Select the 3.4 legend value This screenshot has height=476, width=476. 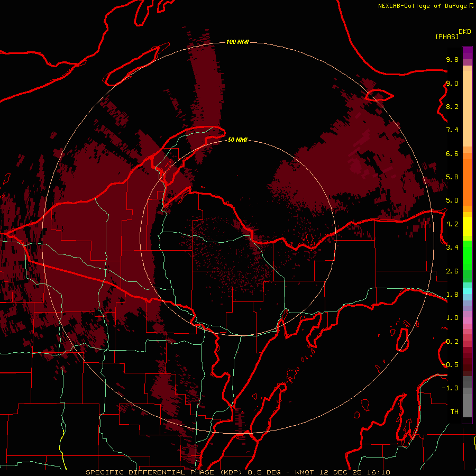click(452, 248)
